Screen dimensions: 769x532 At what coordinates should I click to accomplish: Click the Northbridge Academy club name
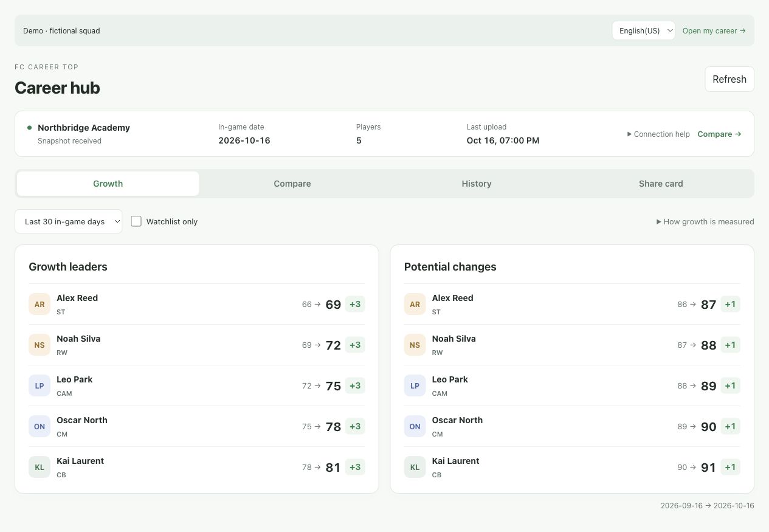(84, 128)
